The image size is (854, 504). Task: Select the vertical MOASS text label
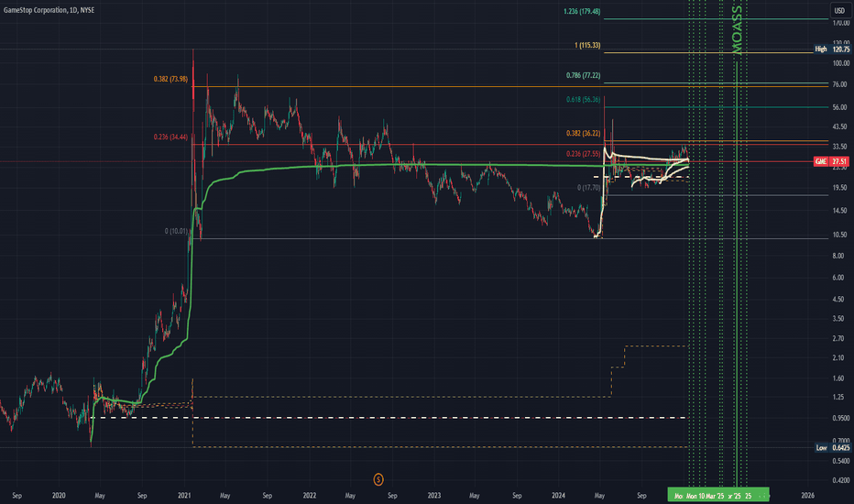(x=737, y=29)
